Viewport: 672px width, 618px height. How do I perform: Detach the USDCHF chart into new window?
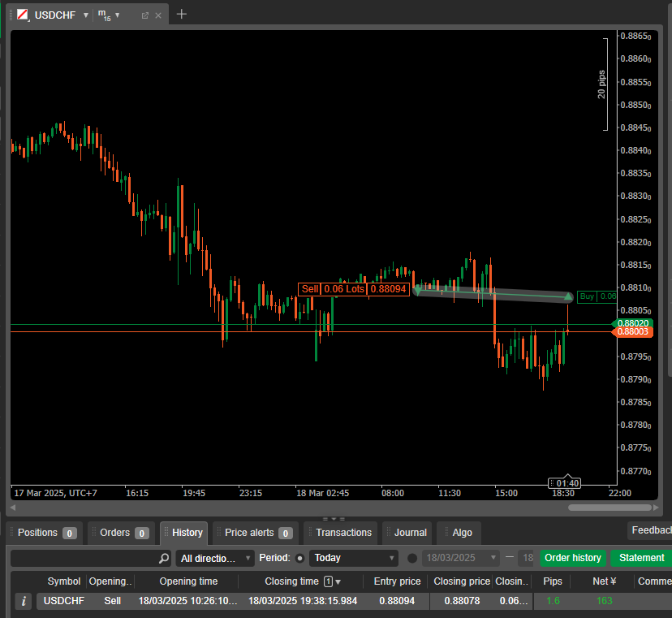tap(144, 15)
